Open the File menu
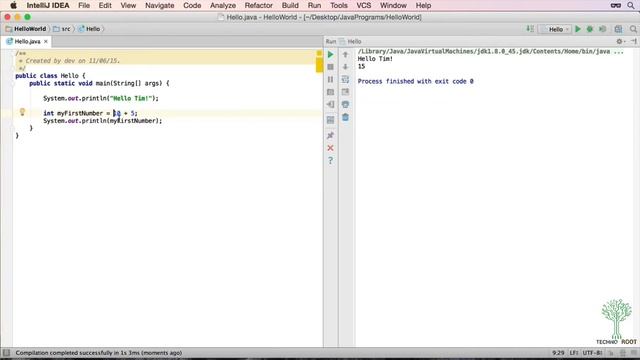Viewport: 640px width, 360px height. pyautogui.click(x=84, y=5)
